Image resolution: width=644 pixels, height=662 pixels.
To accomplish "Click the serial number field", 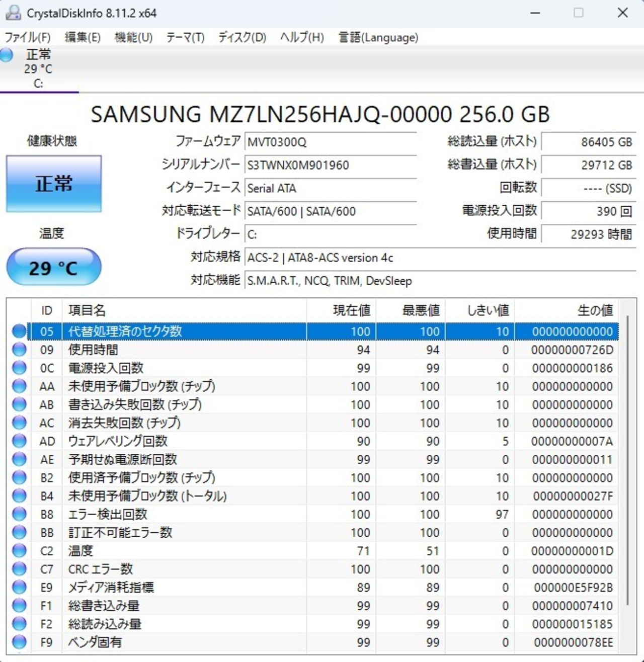I will click(331, 165).
